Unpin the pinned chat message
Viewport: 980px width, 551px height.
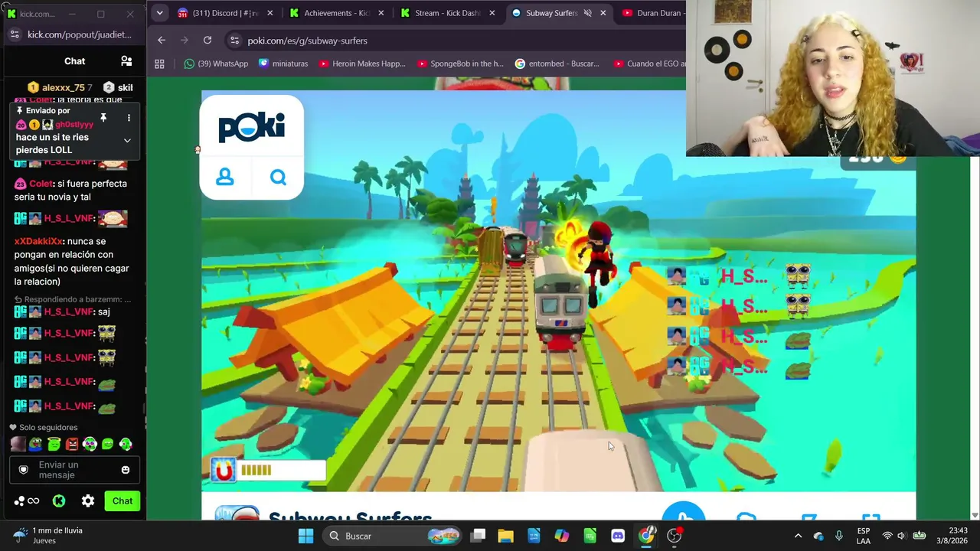coord(103,118)
